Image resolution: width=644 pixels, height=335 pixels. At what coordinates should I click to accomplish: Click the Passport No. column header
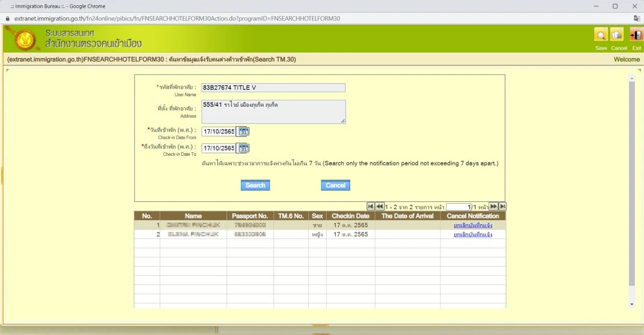click(x=250, y=216)
